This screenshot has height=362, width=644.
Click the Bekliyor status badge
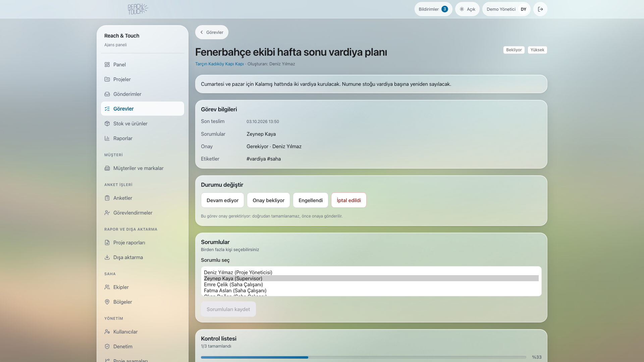(514, 50)
